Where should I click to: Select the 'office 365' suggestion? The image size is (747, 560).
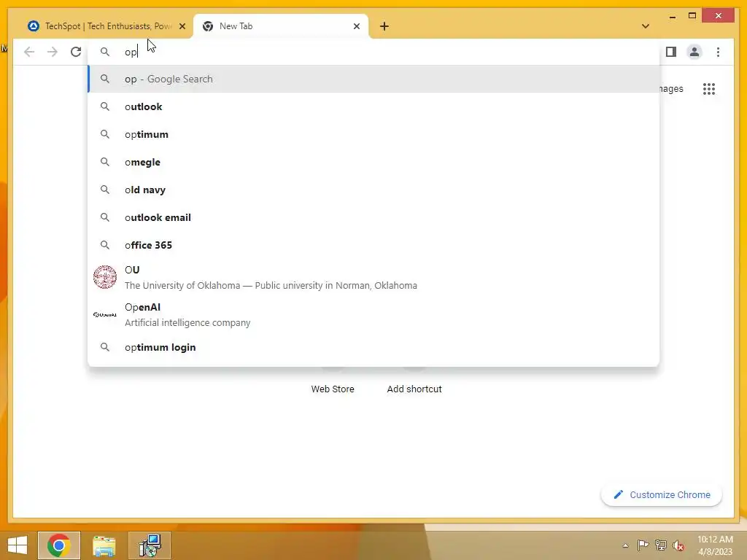374,245
